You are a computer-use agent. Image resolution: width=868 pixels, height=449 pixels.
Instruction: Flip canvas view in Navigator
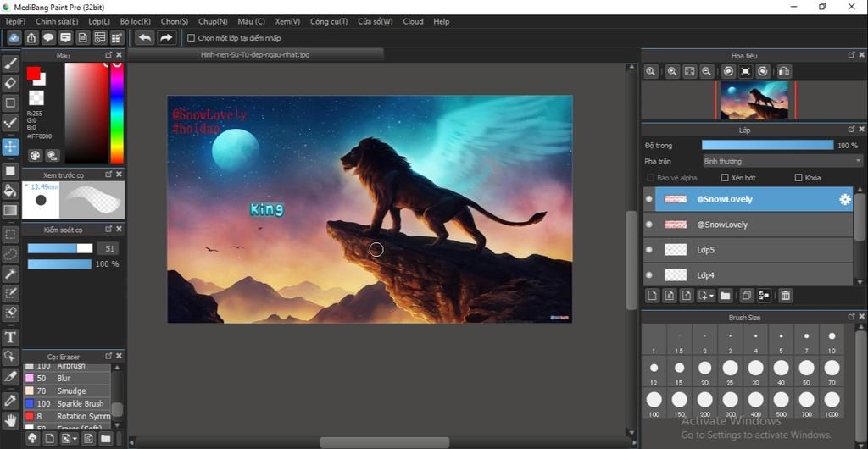pos(784,71)
